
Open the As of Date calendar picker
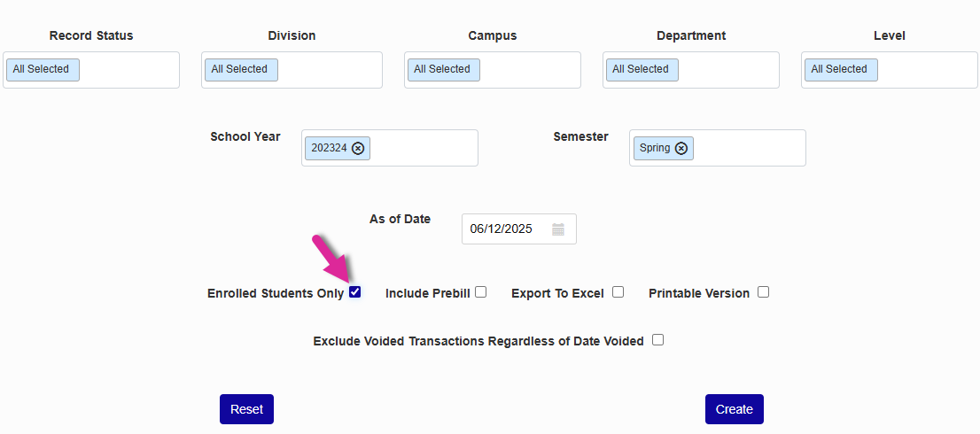tap(558, 229)
